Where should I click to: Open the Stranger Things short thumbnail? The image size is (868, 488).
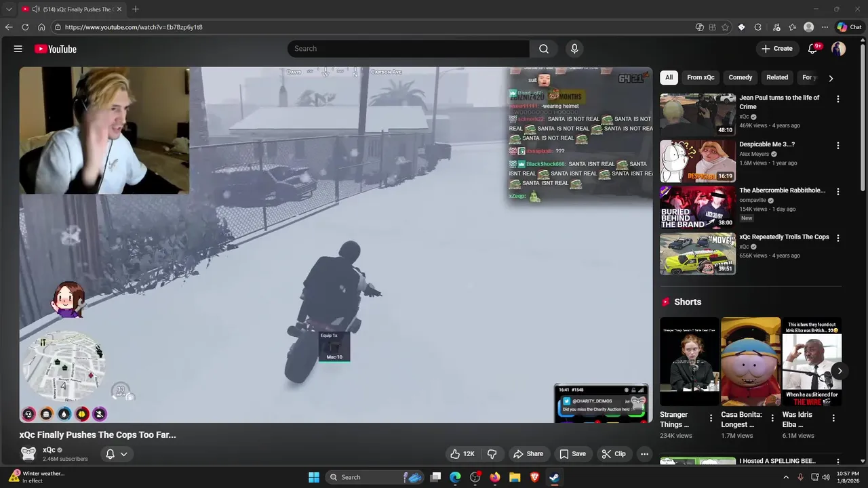pyautogui.click(x=690, y=362)
